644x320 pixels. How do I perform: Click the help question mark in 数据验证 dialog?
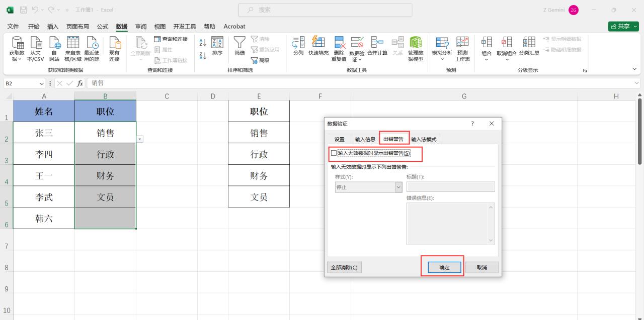(x=472, y=123)
